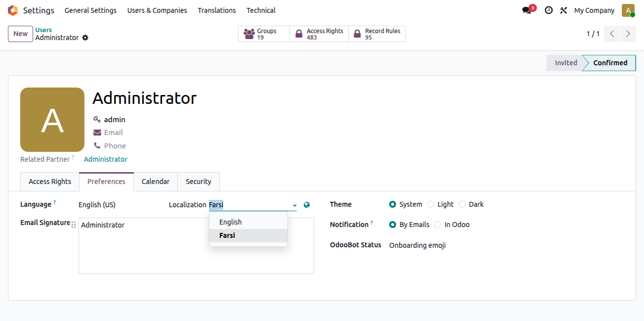Go to previous record arrow
Screen dimensions: 644x321
(x=612, y=34)
